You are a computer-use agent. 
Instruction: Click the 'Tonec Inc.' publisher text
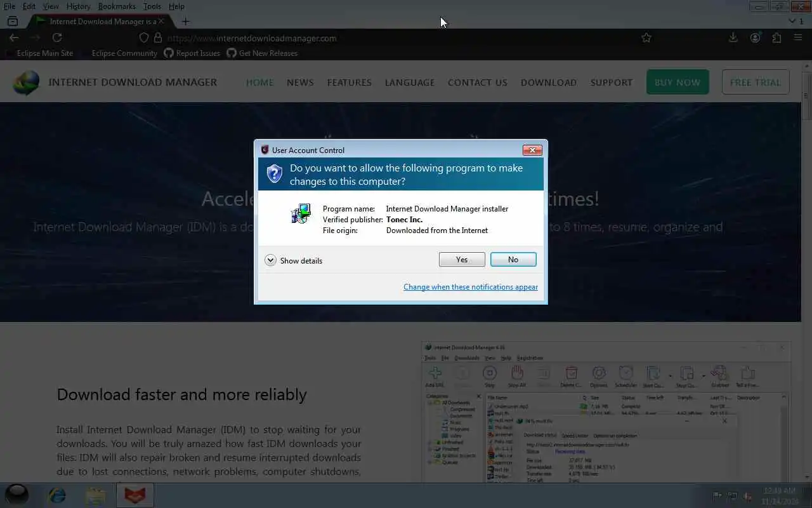coord(404,220)
